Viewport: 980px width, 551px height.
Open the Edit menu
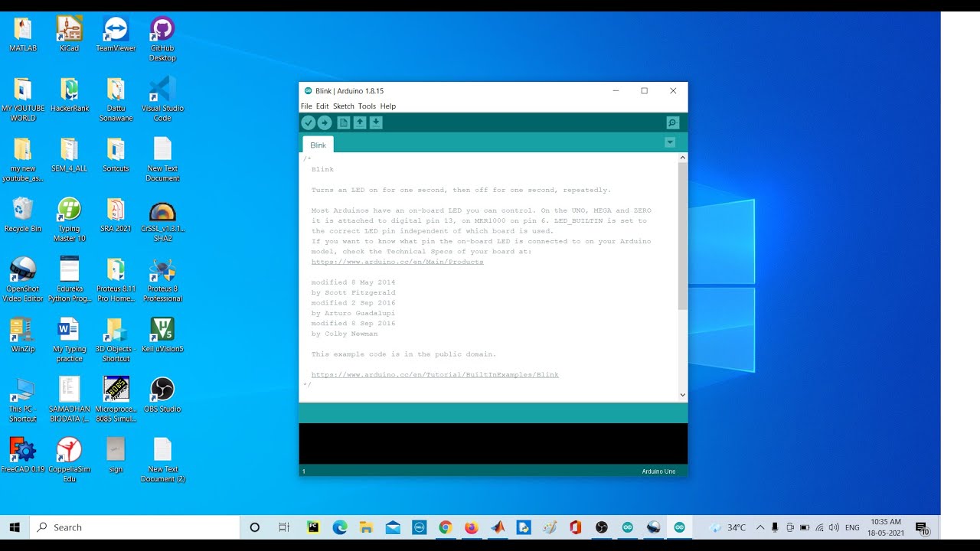(322, 106)
